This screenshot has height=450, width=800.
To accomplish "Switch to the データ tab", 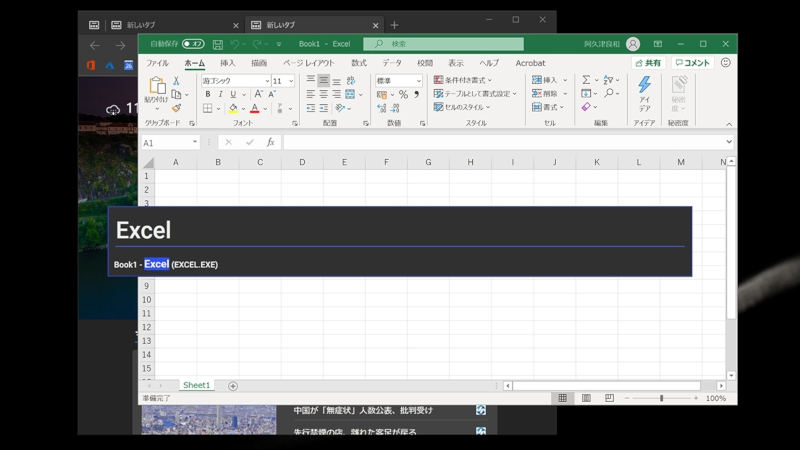I will tap(392, 63).
